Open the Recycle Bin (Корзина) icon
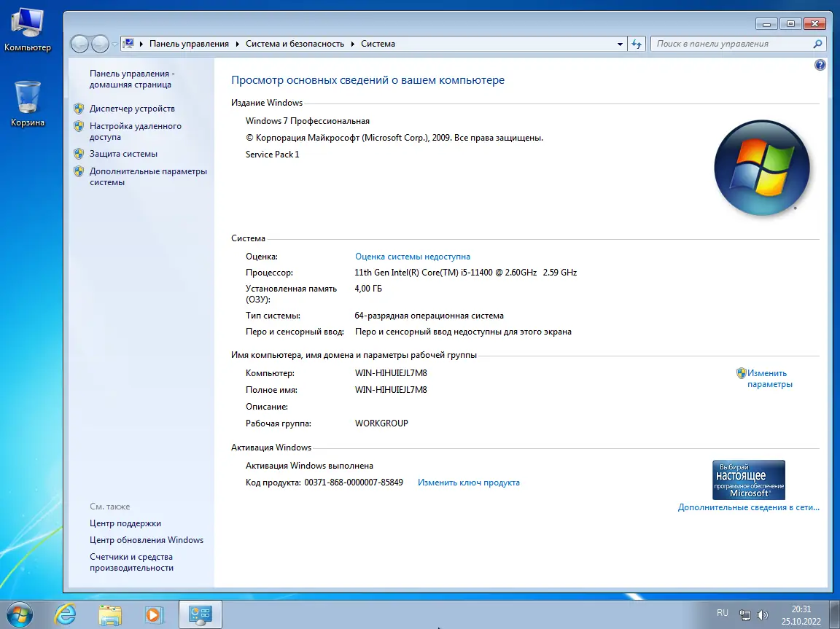This screenshot has height=629, width=840. pos(27,103)
